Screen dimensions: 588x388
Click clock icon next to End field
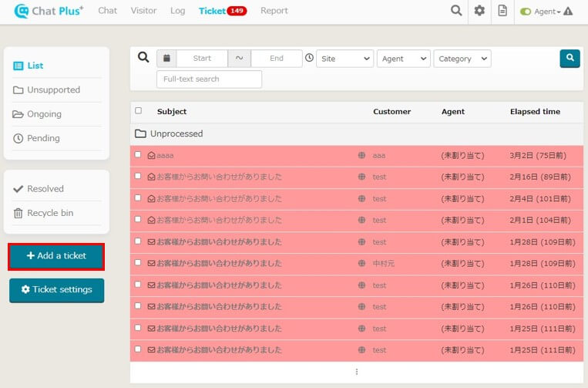[x=309, y=58]
